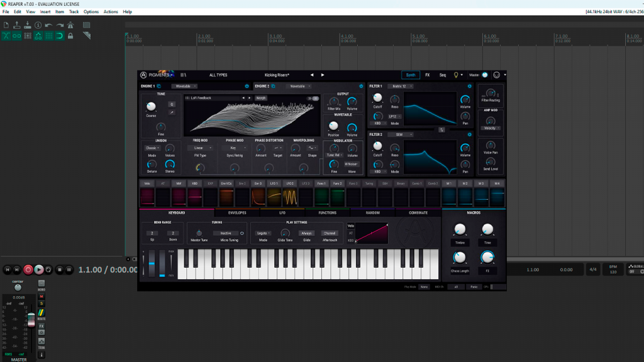
Task: Open the MIDI connector settings icon in Pigments
Action: (x=497, y=75)
